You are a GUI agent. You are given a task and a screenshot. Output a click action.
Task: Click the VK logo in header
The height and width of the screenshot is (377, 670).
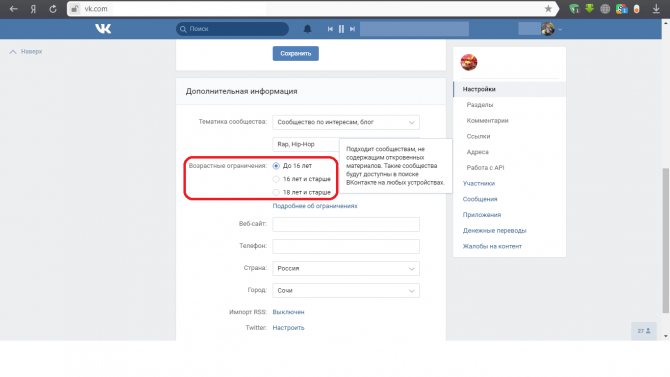click(x=103, y=29)
